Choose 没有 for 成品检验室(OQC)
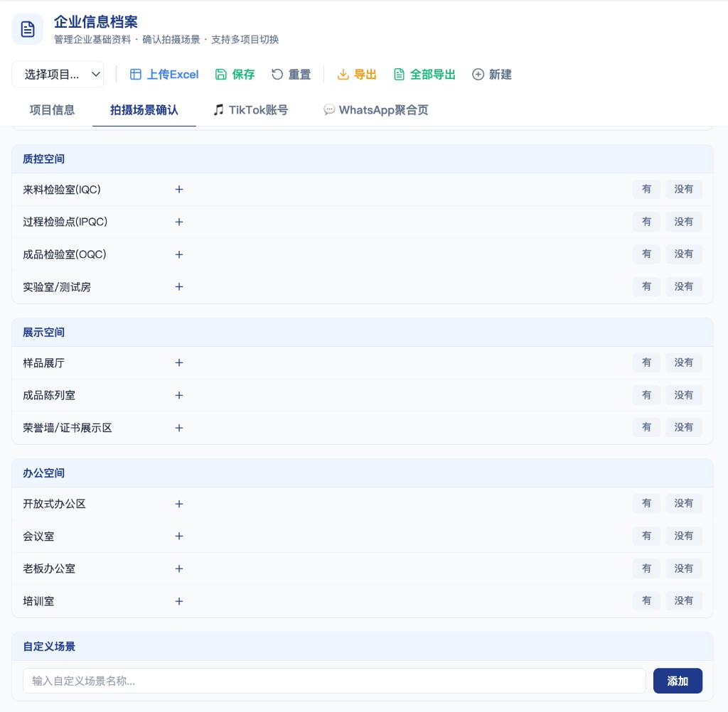Viewport: 728px width, 712px height. click(683, 254)
